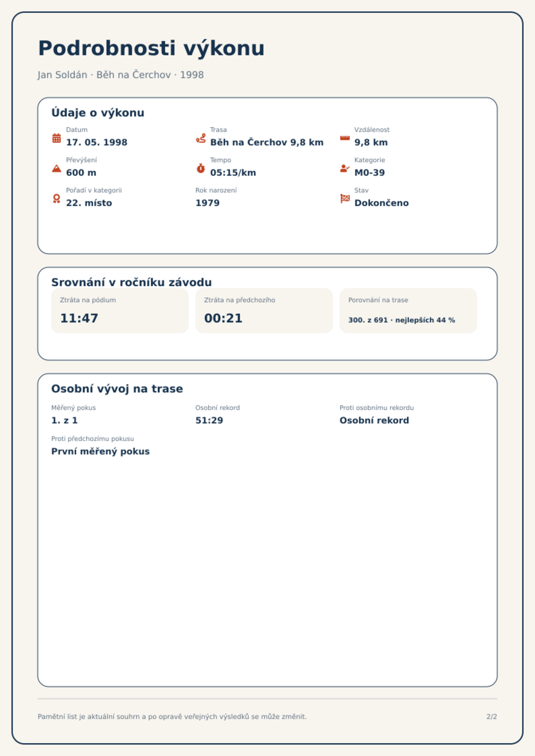Click the ruler icon next to Vzdálenost
This screenshot has height=756, width=535.
click(345, 138)
